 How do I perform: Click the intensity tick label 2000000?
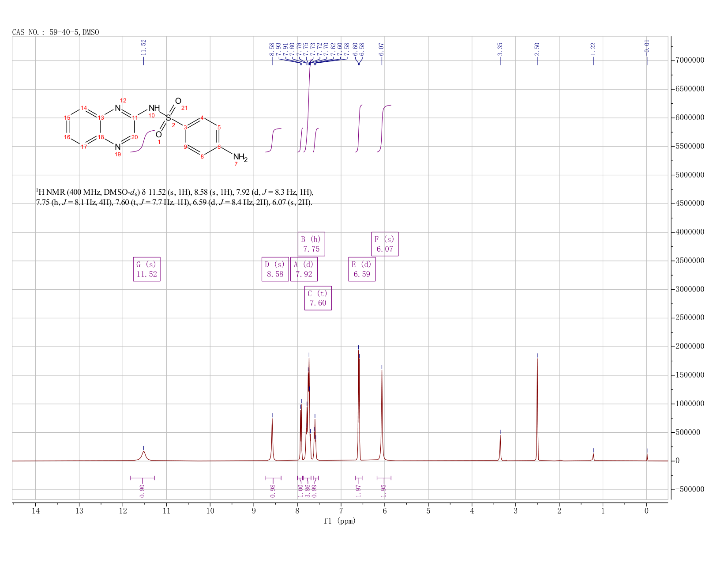[x=690, y=347]
